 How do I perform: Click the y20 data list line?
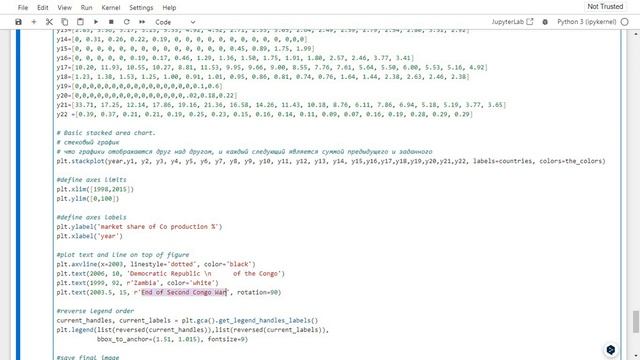click(x=147, y=96)
